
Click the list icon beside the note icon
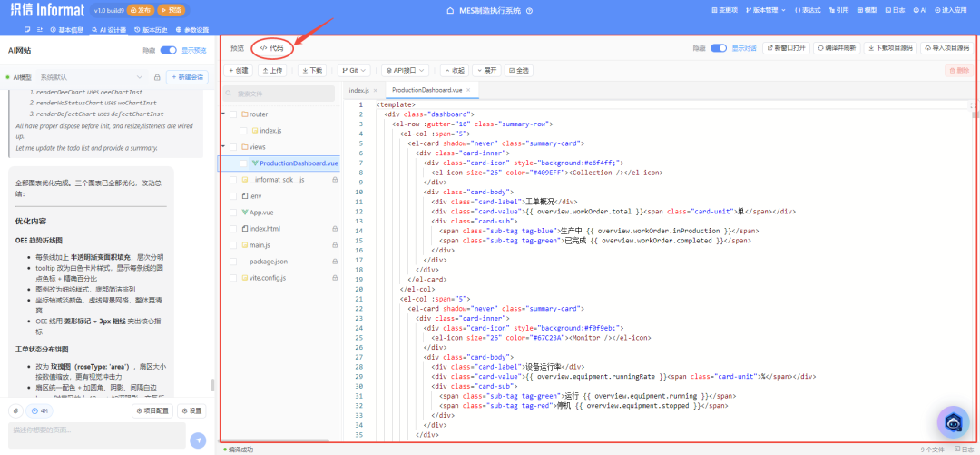(40, 29)
